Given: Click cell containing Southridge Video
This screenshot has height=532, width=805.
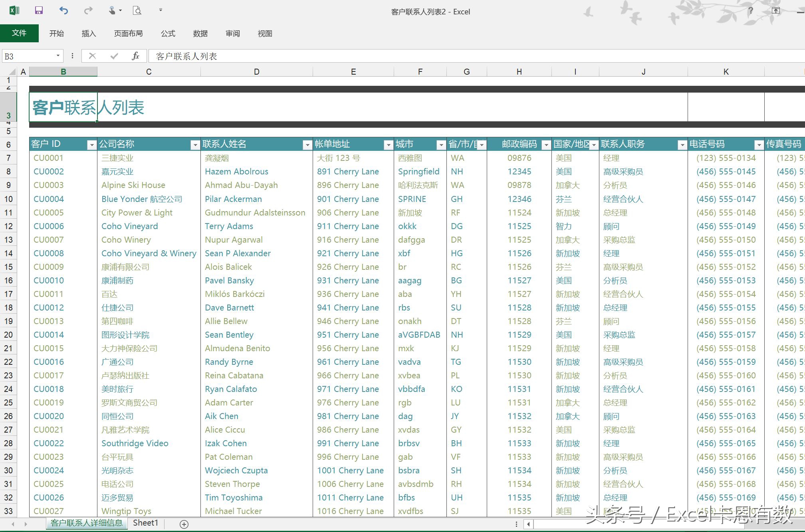Looking at the screenshot, I should (x=135, y=443).
